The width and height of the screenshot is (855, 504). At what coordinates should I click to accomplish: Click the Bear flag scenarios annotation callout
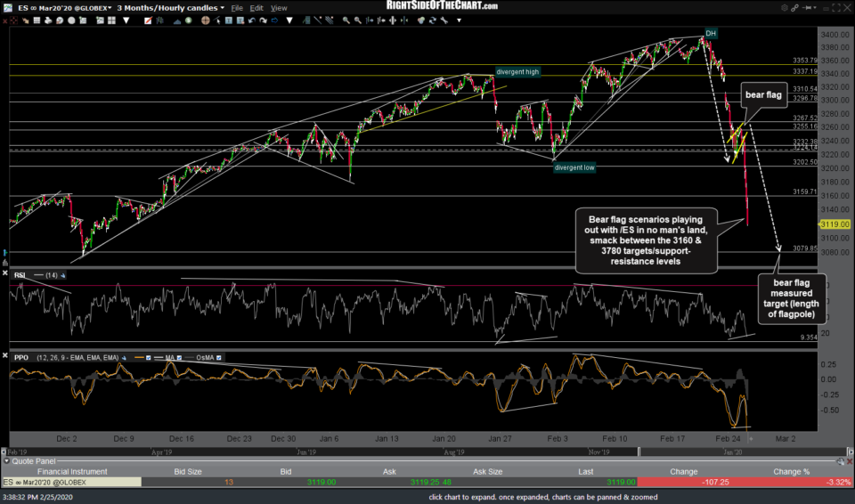[646, 240]
